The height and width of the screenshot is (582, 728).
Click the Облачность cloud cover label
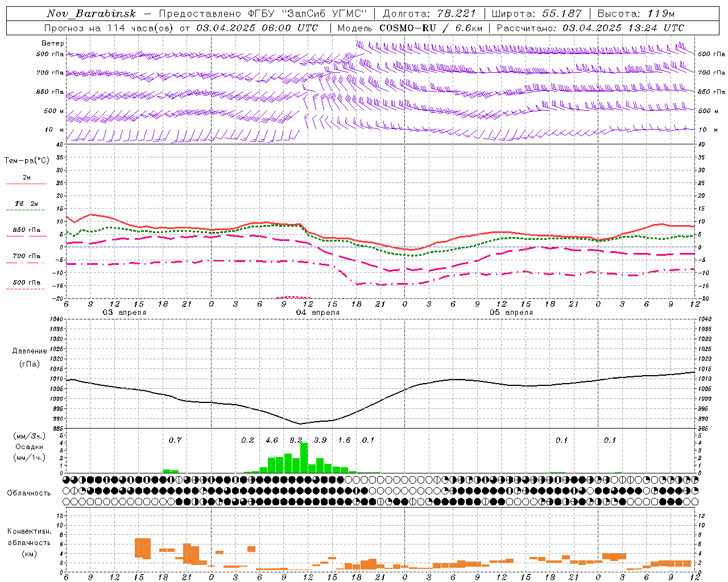coord(29,493)
